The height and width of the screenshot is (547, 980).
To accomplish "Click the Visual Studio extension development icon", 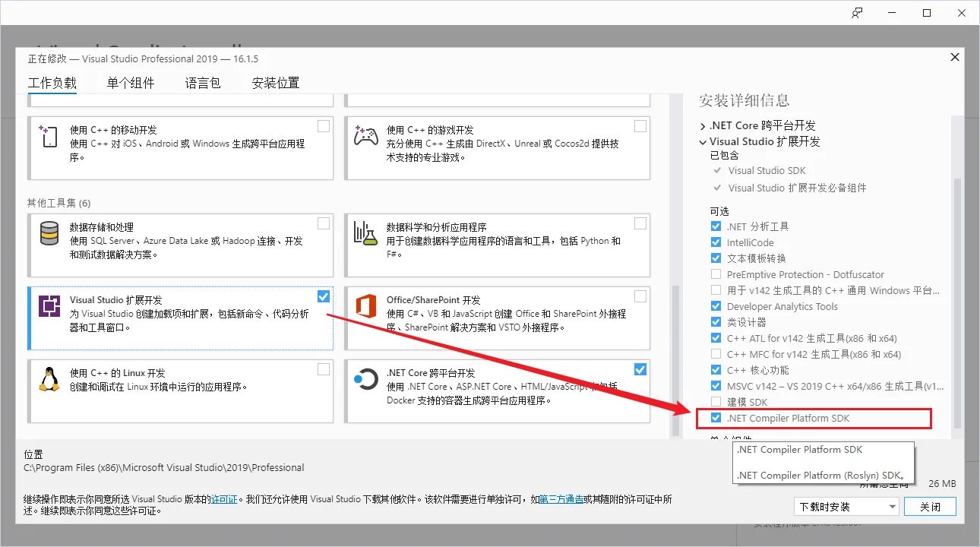I will (49, 307).
